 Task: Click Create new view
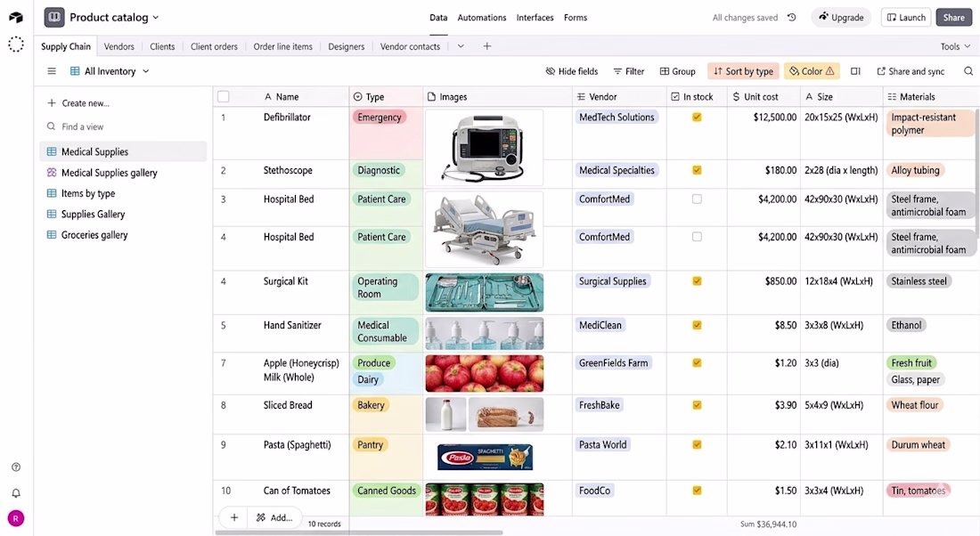coord(78,103)
